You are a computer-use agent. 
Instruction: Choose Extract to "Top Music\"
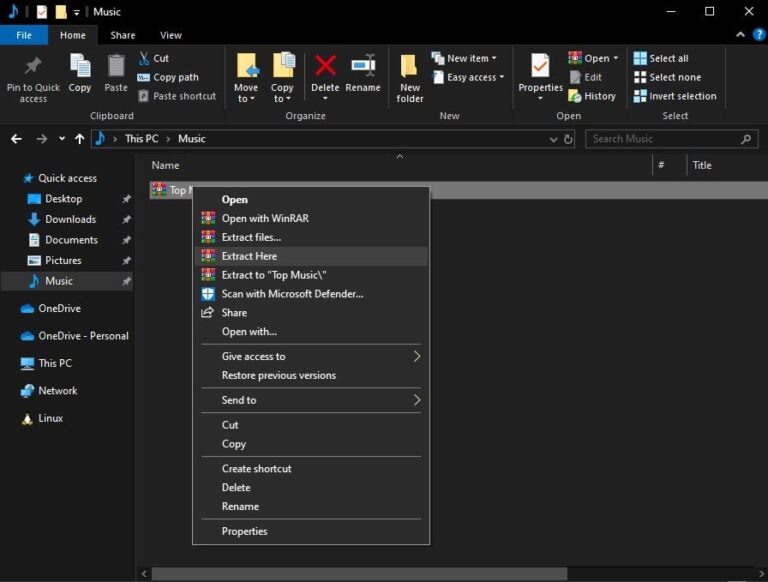[311, 275]
